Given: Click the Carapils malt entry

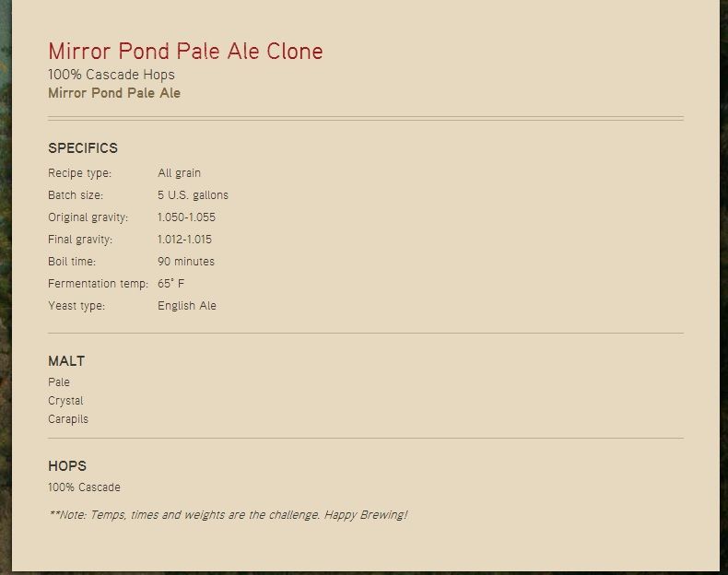Looking at the screenshot, I should click(x=68, y=419).
